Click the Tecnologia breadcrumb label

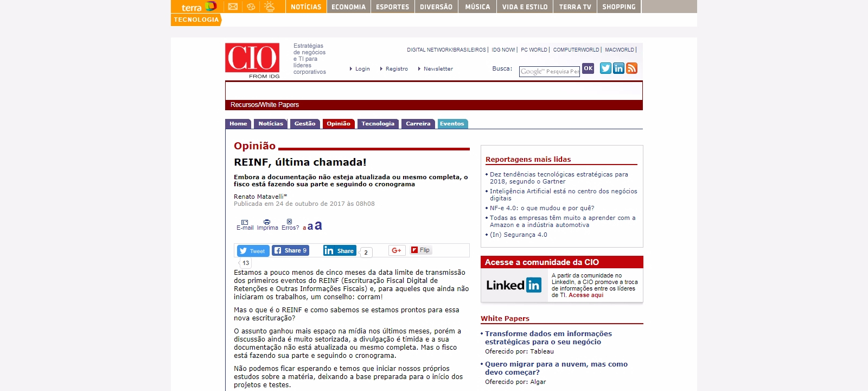[x=196, y=20]
